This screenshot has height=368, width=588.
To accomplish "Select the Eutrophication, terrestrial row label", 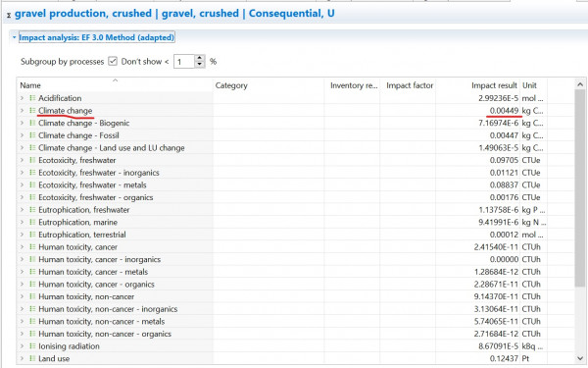I will click(81, 235).
